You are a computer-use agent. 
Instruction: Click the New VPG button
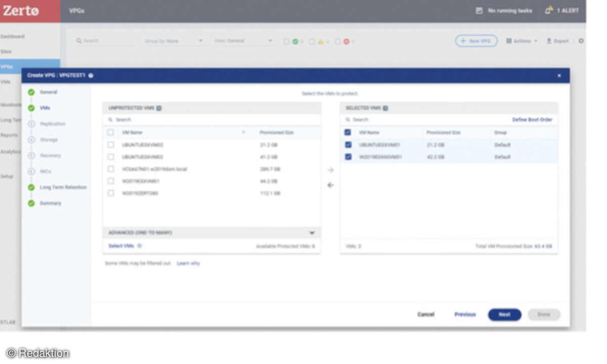click(x=476, y=41)
